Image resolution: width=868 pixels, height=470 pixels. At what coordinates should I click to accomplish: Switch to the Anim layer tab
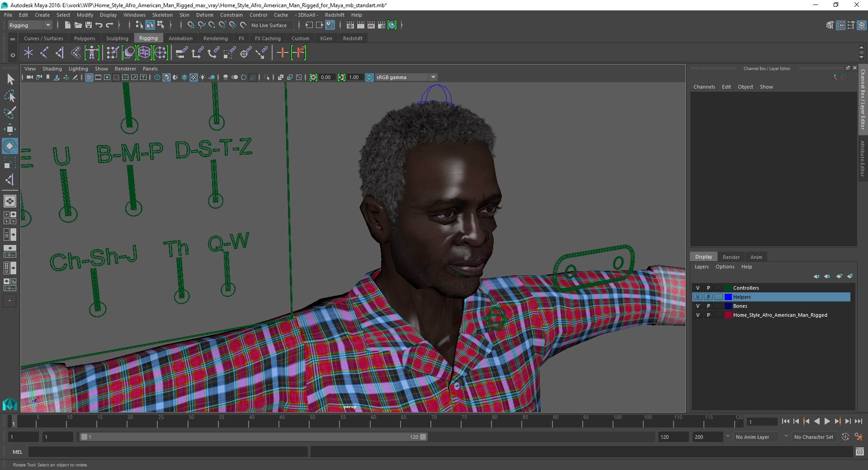pos(756,257)
